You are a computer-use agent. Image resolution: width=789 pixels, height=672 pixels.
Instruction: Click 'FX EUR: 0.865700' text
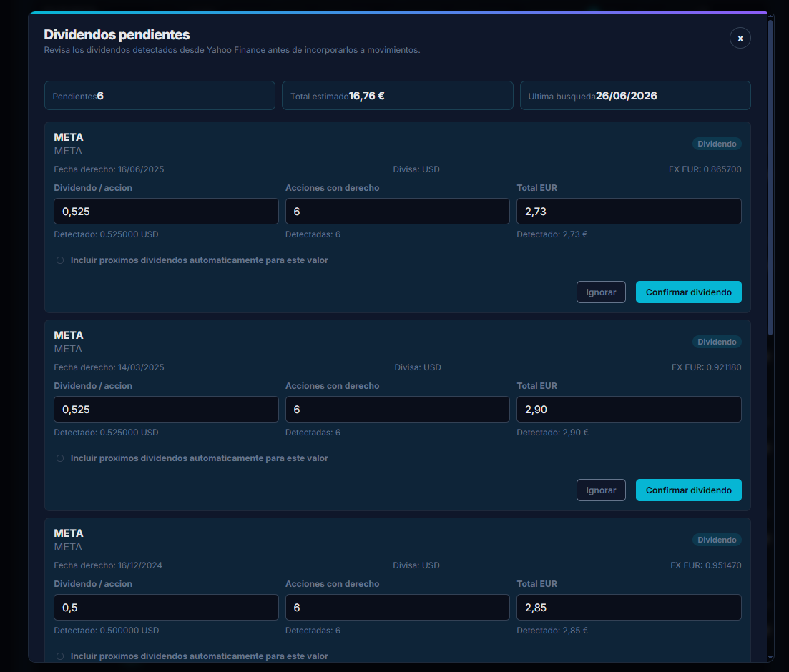coord(705,169)
